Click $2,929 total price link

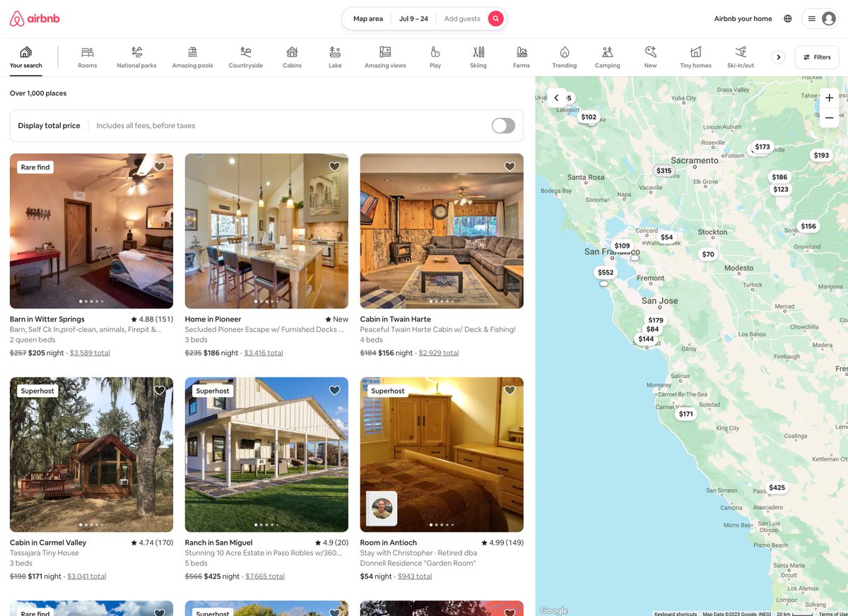click(439, 353)
